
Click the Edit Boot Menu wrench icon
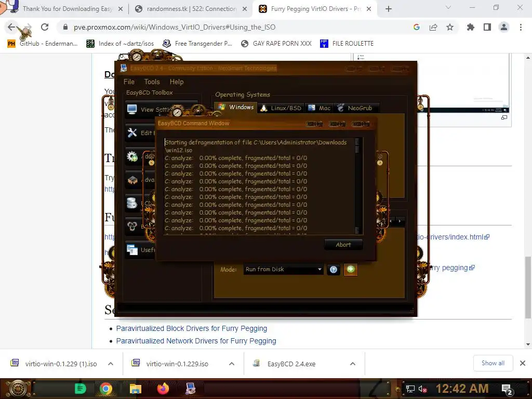click(x=132, y=132)
